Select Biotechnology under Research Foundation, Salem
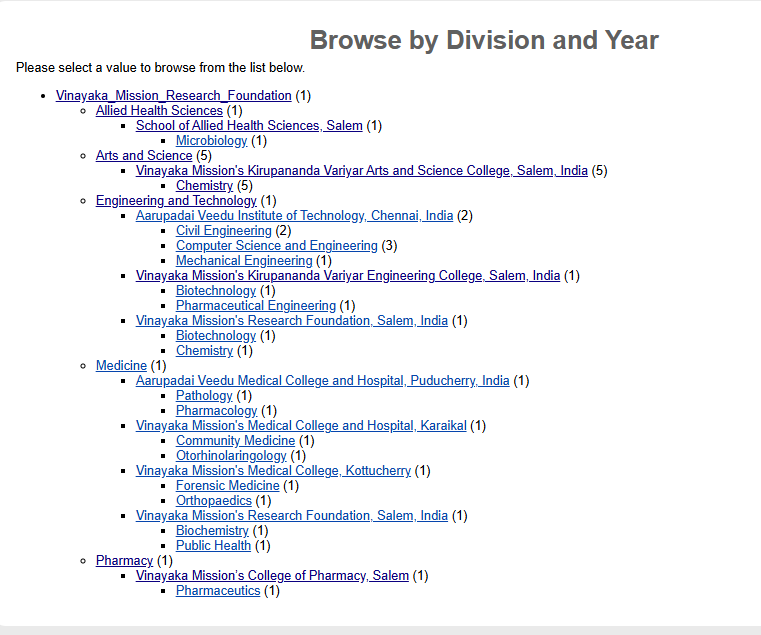Image resolution: width=761 pixels, height=635 pixels. coord(216,336)
